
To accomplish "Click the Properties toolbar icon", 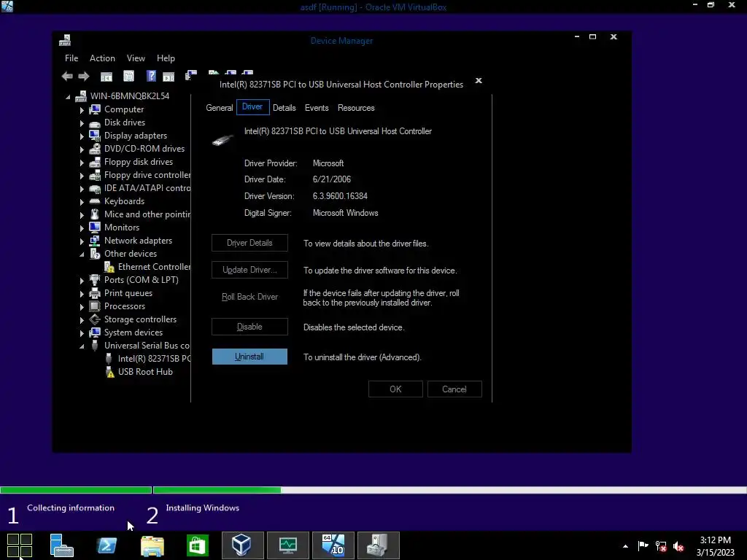I will [128, 76].
